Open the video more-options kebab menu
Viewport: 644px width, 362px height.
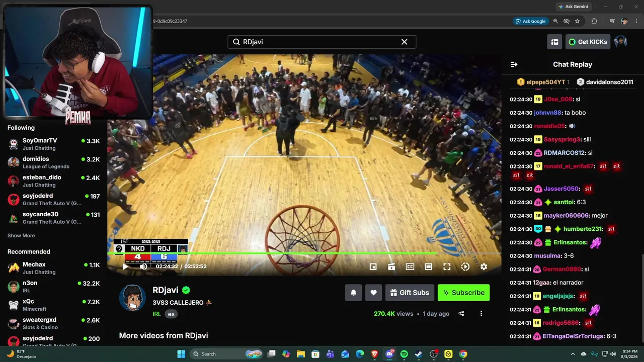pyautogui.click(x=481, y=314)
